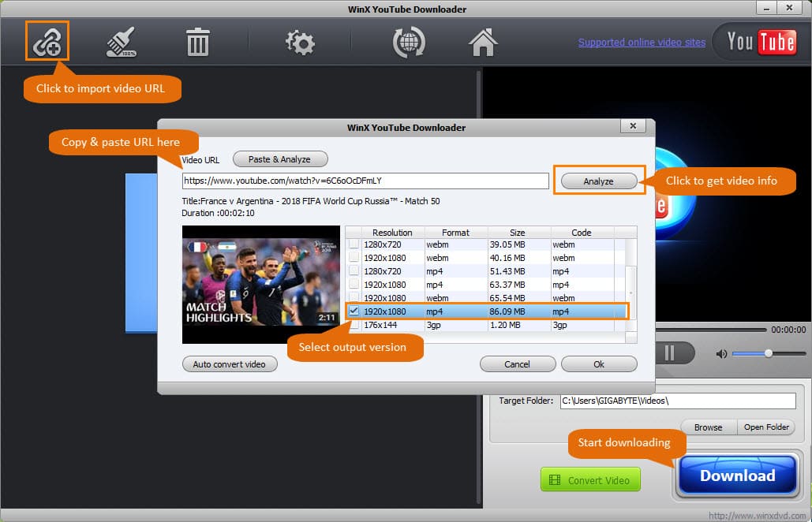Click the match highlights video thumbnail

pos(261,284)
